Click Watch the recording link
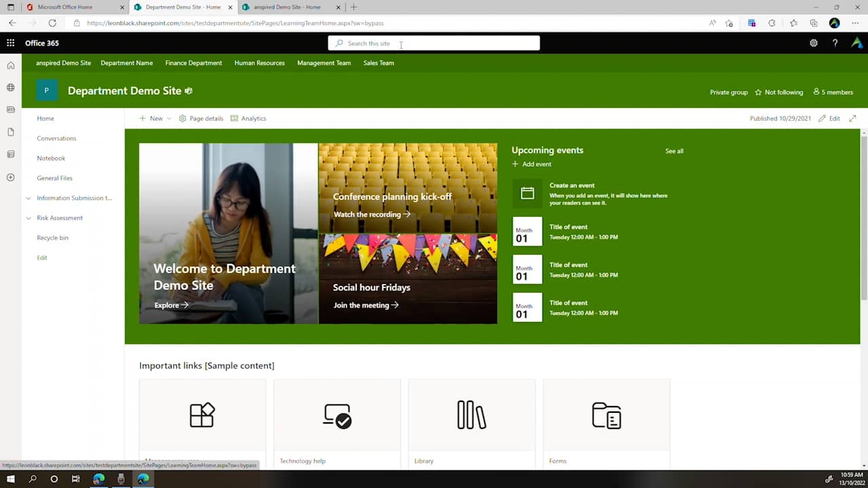 (x=372, y=214)
